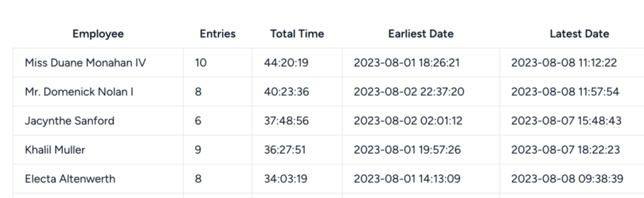Click latest date 2023-08-07 18:22:23
644x198 pixels.
pyautogui.click(x=565, y=150)
